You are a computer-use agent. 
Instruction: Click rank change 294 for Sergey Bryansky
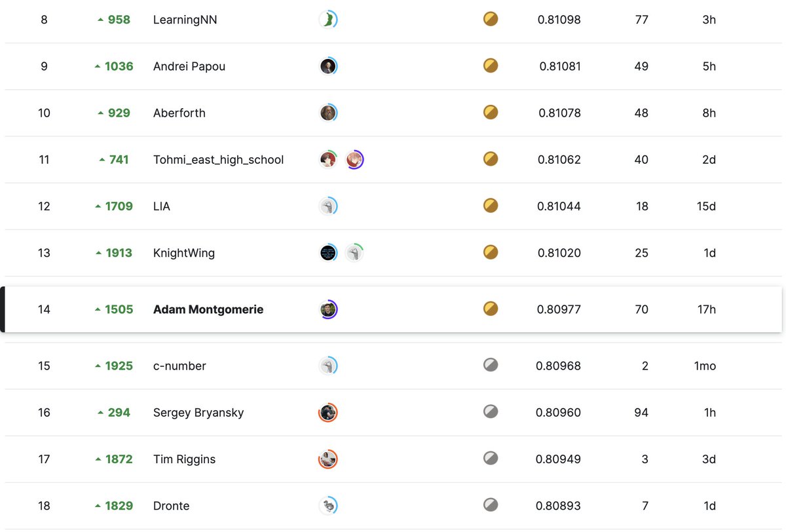(114, 412)
